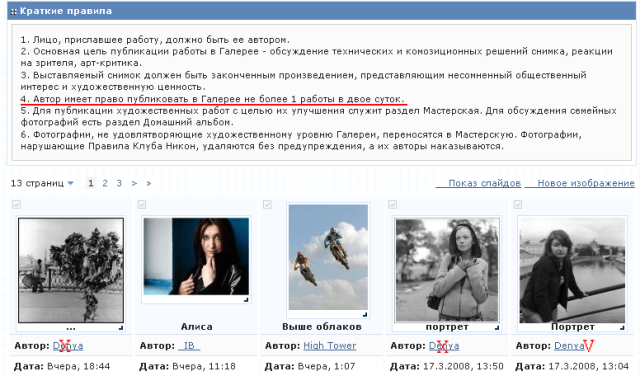The height and width of the screenshot is (376, 640).
Task: Click rule 4 underlined text about publishing limit
Action: pyautogui.click(x=212, y=99)
